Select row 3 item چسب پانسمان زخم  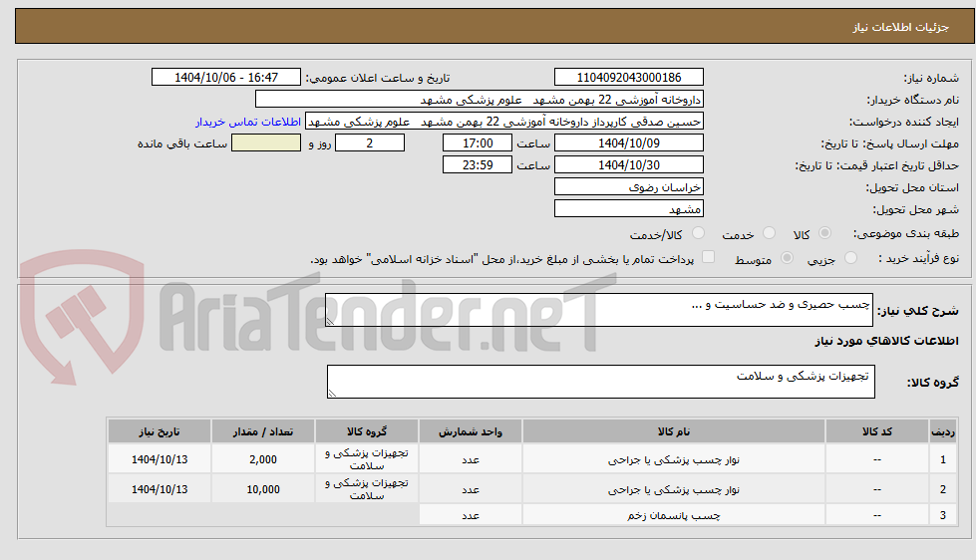pos(674,515)
